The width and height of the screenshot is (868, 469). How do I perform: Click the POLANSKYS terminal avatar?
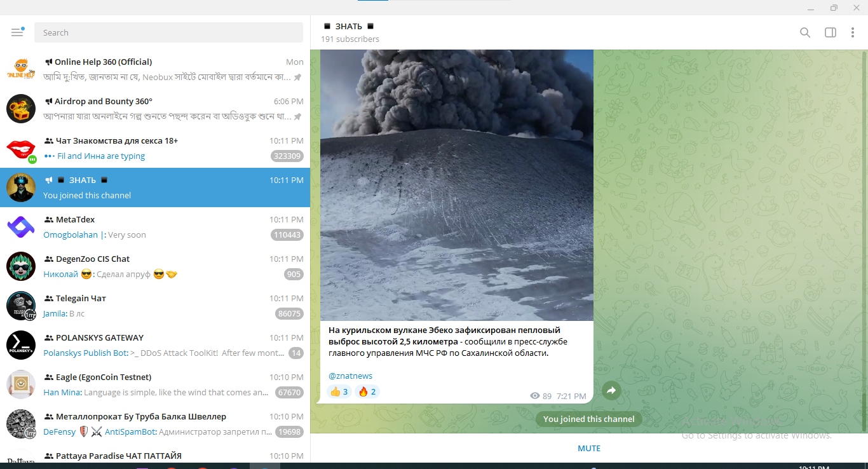click(x=21, y=345)
